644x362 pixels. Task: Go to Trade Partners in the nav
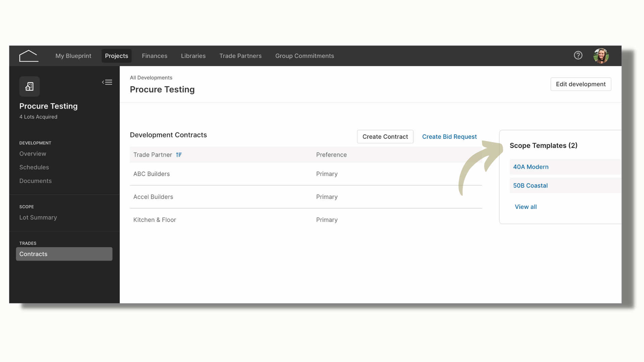[x=240, y=56]
